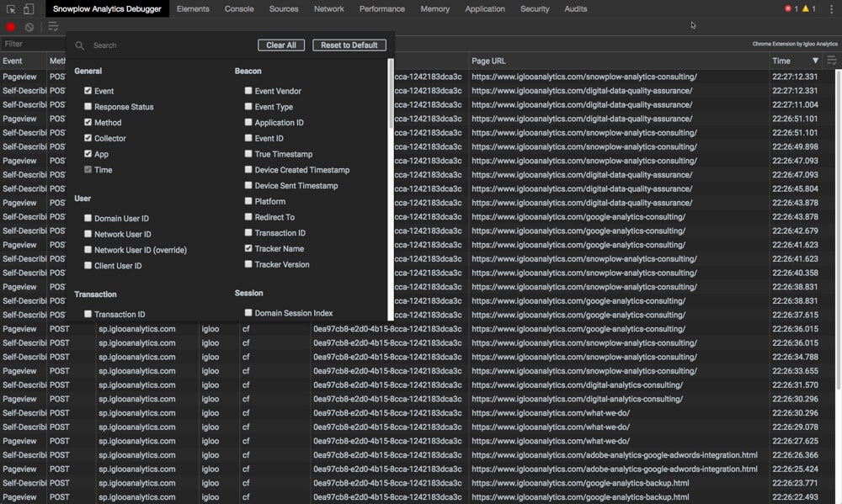
Task: Click the time cell 22:26:34.788
Action: (795, 357)
